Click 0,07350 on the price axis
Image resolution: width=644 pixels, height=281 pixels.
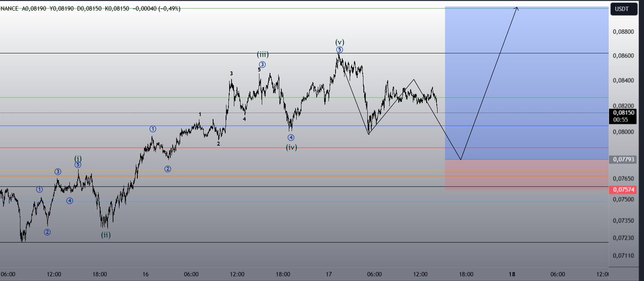pos(623,220)
